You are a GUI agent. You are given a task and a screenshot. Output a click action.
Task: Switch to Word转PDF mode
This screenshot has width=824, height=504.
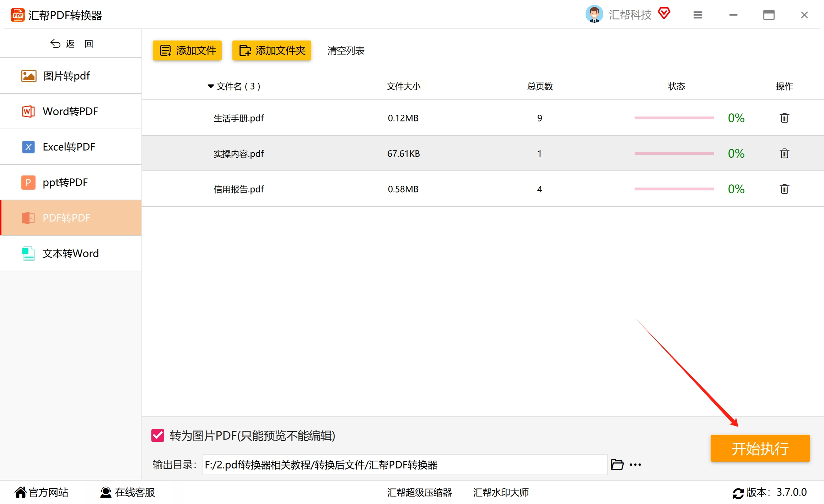click(x=71, y=111)
